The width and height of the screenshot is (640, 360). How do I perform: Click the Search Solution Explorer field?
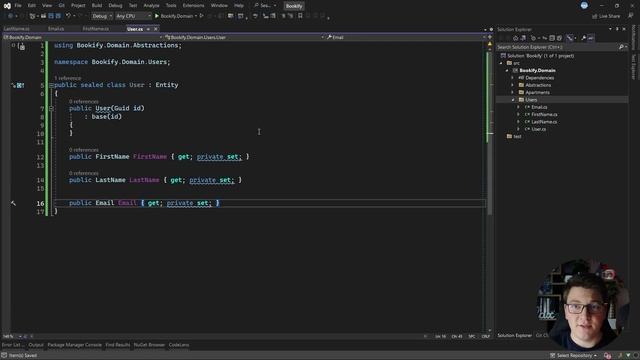click(x=557, y=47)
